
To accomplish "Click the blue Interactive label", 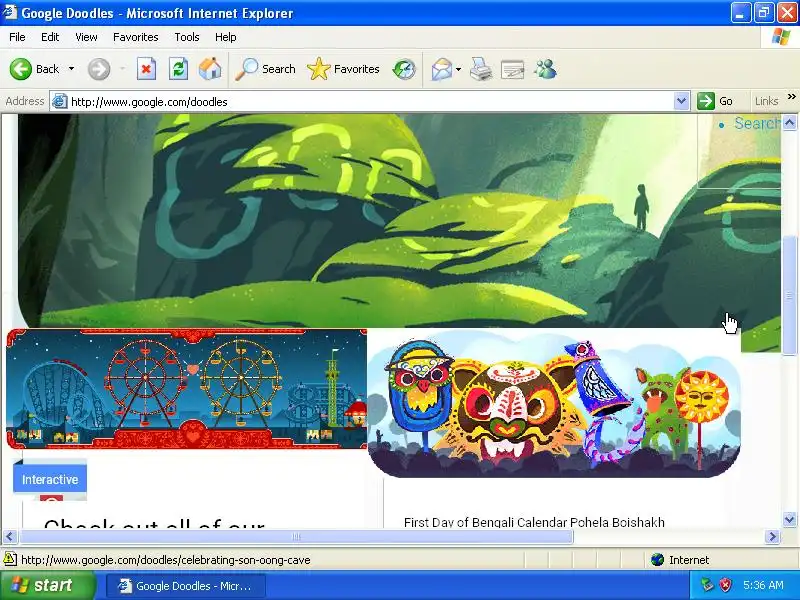I will pos(50,480).
